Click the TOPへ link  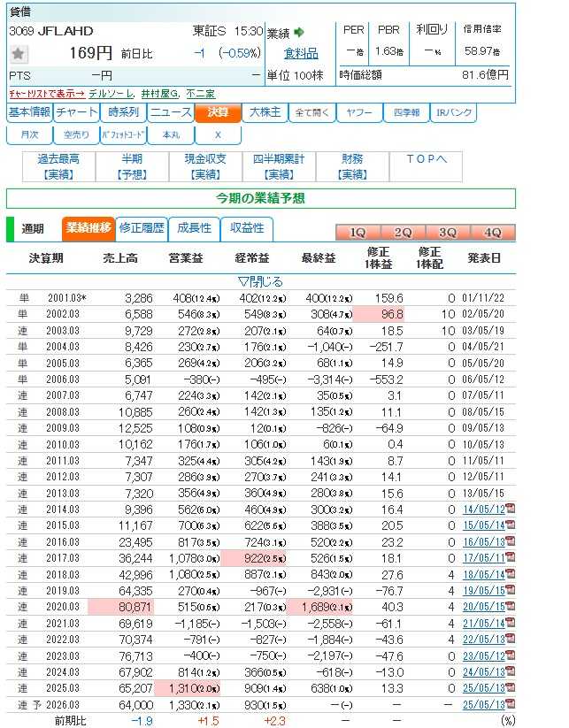tap(426, 159)
